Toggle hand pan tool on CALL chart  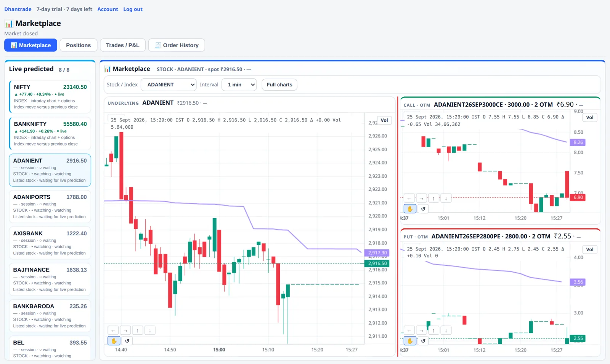(x=410, y=209)
